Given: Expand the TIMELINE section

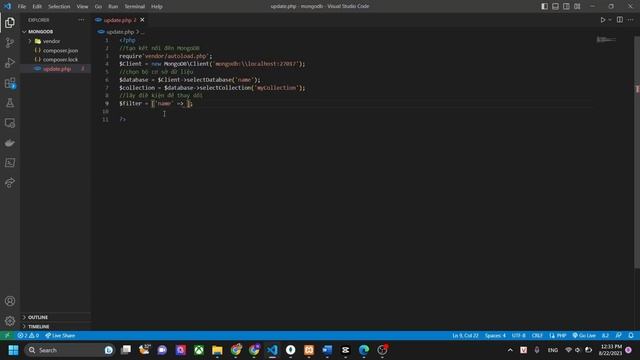Looking at the screenshot, I should pyautogui.click(x=56, y=327).
